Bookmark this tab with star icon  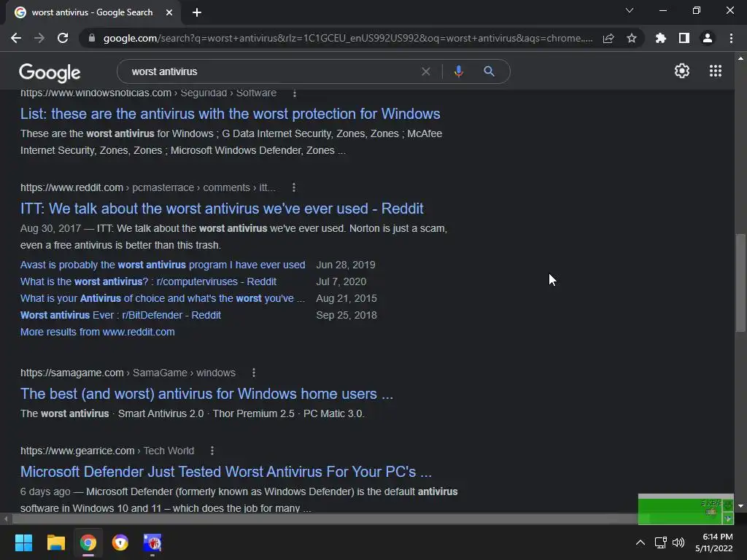point(632,38)
